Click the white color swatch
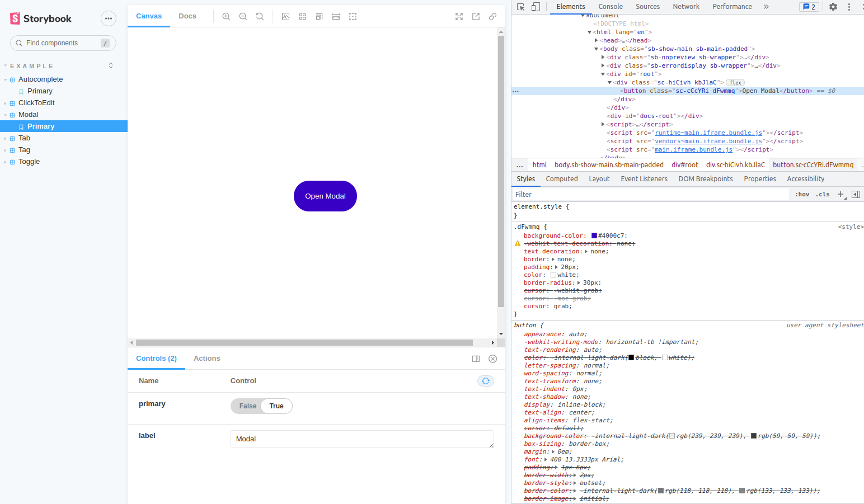Image resolution: width=864 pixels, height=504 pixels. (x=553, y=275)
